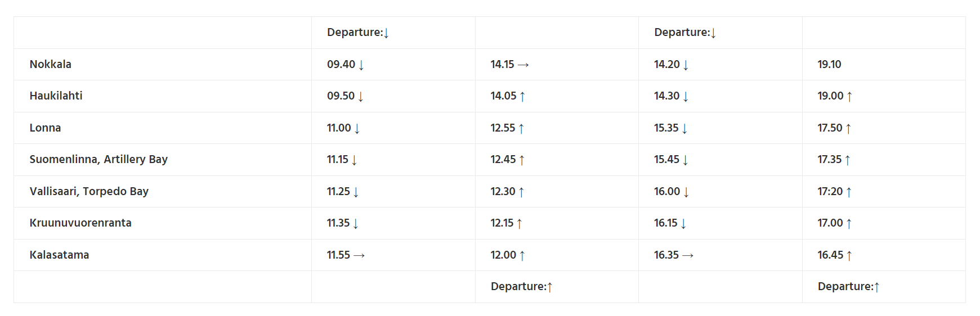Screen dimensions: 980x316
Task: Click the right arrow after 16.35
Action: [x=687, y=256]
